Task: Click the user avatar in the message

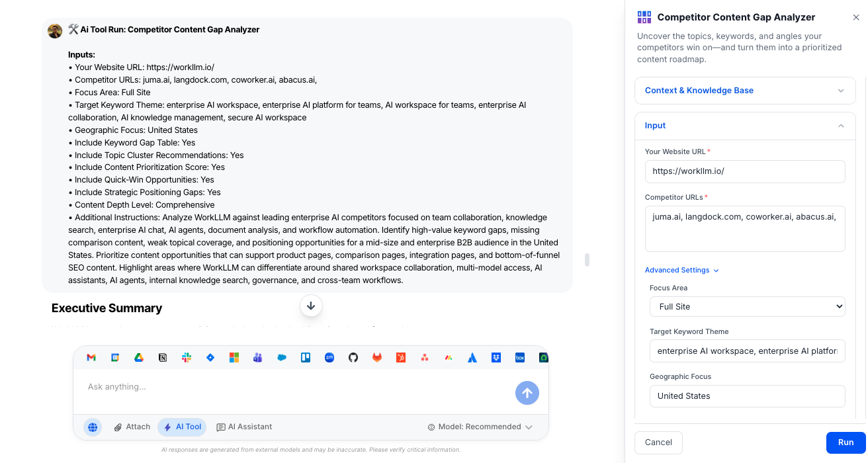Action: click(55, 30)
